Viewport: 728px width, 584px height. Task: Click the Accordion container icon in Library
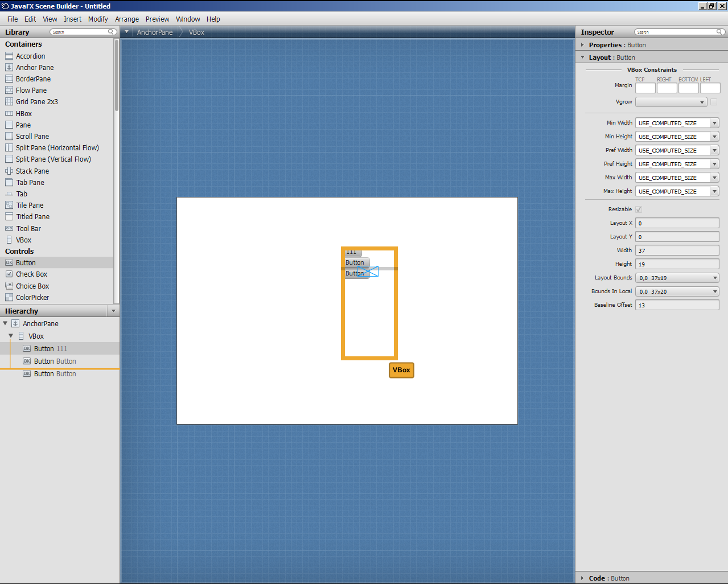pyautogui.click(x=9, y=56)
